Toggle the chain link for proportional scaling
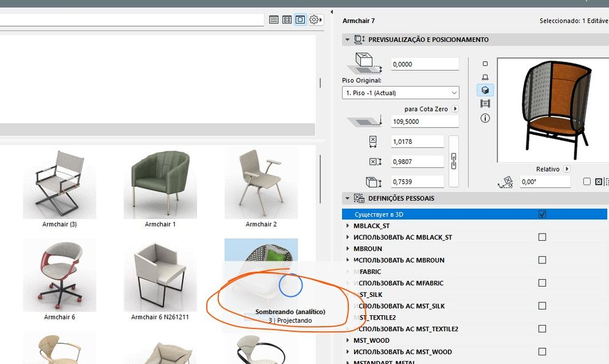The height and width of the screenshot is (364, 609). pyautogui.click(x=454, y=161)
